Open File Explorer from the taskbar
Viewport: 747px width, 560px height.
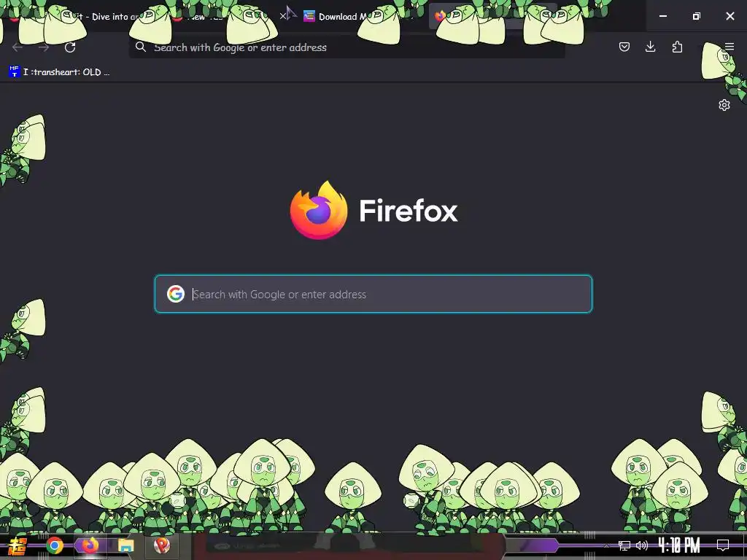[125, 545]
